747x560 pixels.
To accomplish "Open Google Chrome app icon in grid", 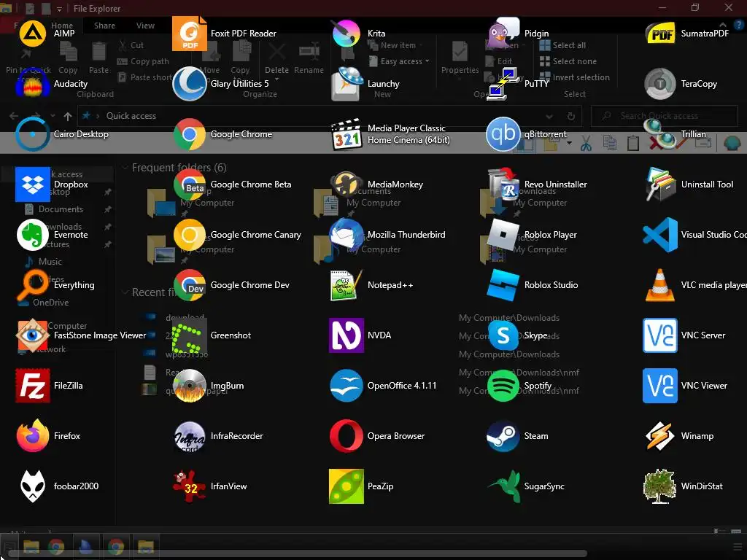I will click(x=190, y=134).
